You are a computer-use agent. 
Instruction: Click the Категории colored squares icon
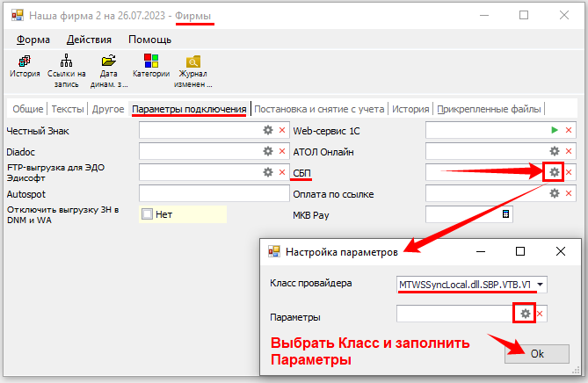[151, 62]
